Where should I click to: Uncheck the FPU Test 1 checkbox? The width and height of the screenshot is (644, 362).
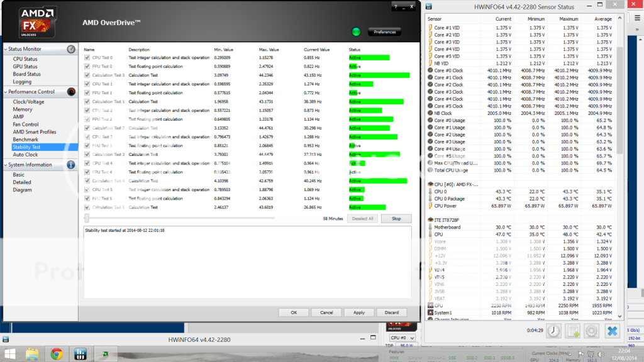coord(87,93)
